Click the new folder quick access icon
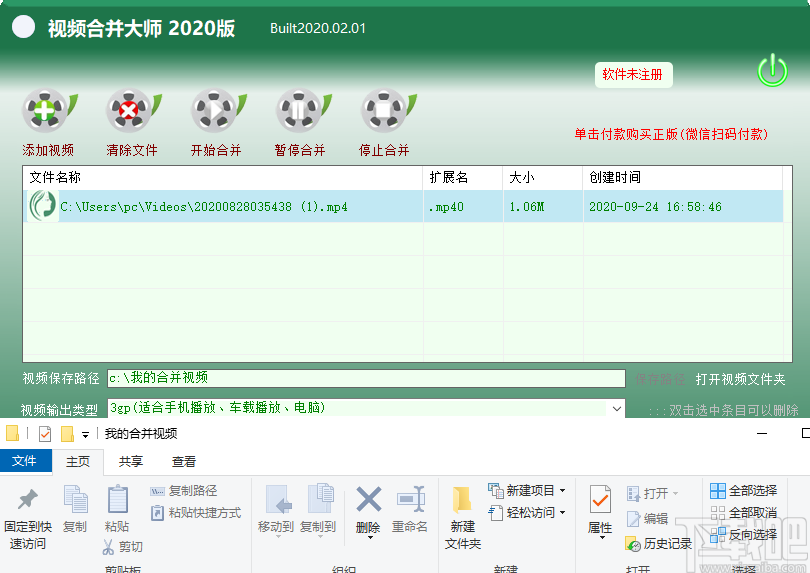This screenshot has height=573, width=810. [x=67, y=434]
